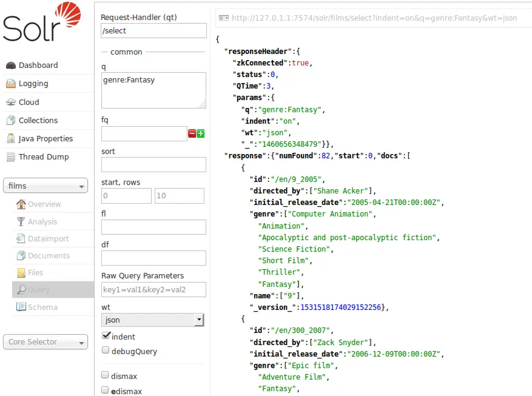Remove the fq filter field

pyautogui.click(x=192, y=133)
